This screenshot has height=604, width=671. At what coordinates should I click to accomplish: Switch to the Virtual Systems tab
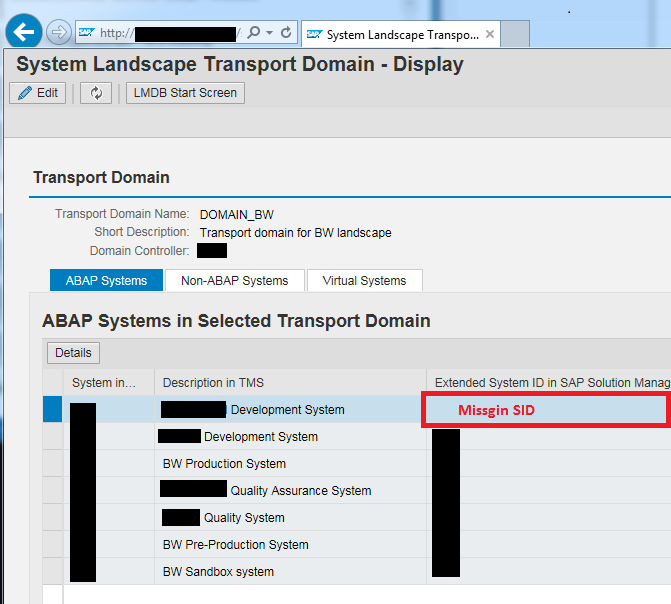click(364, 280)
